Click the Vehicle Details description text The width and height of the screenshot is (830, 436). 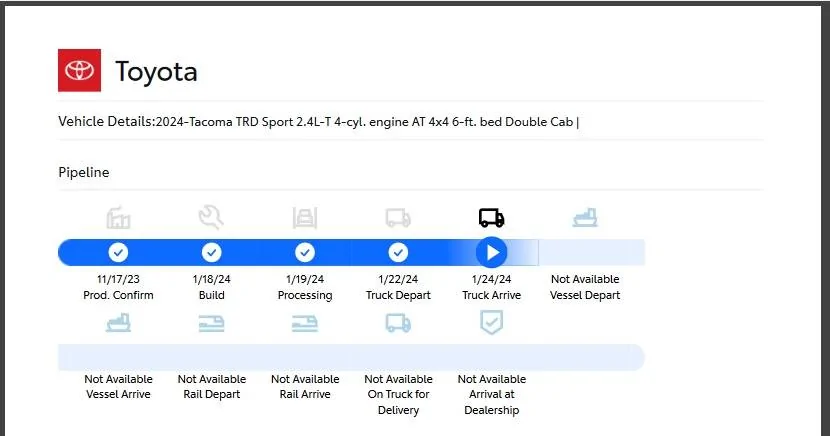pyautogui.click(x=318, y=122)
